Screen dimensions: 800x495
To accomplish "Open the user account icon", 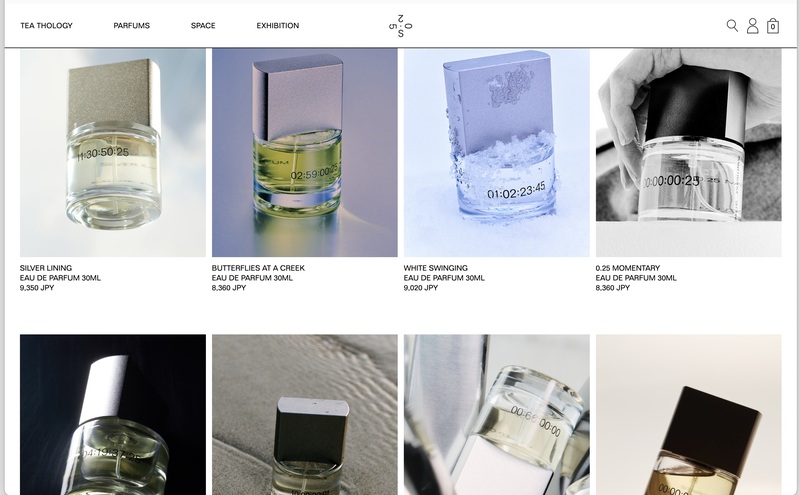I will tap(753, 26).
